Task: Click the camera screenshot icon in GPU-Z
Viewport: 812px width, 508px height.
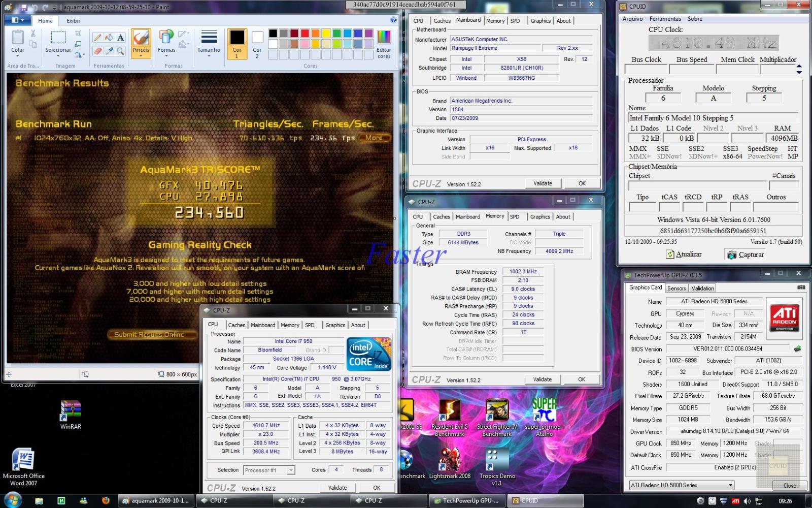Action: tap(801, 288)
